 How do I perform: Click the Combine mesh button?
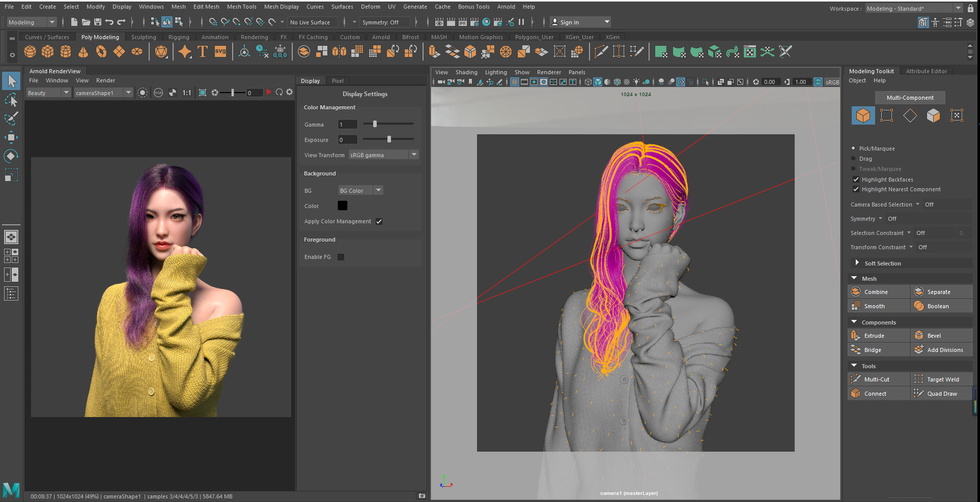pyautogui.click(x=876, y=292)
